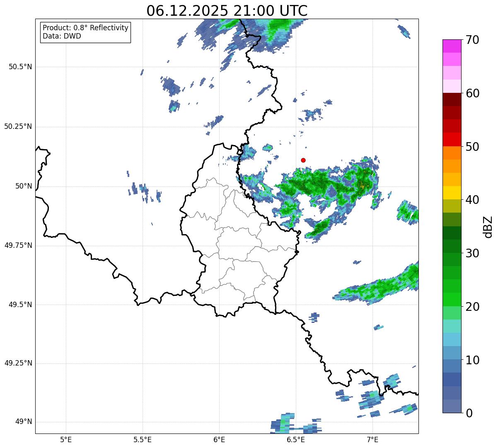This screenshot has width=498, height=448.
Task: Click the bright red colorbar swatch above 50
Action: point(452,139)
